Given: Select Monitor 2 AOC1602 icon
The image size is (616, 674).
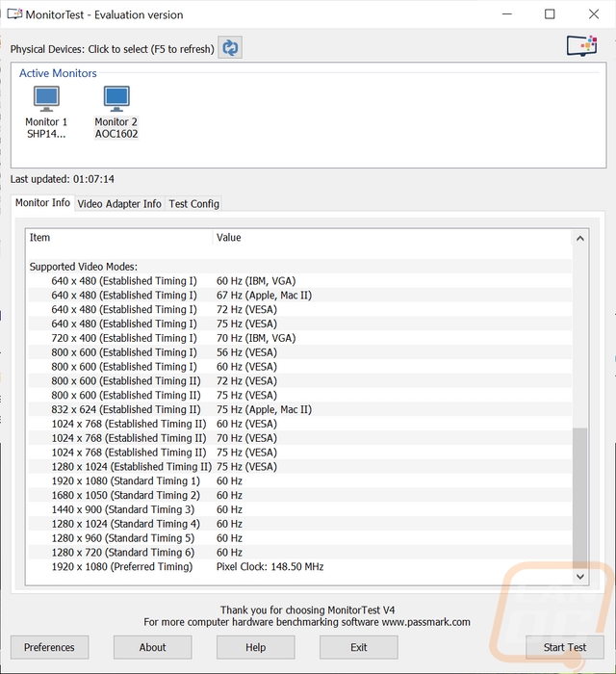Looking at the screenshot, I should coord(116,113).
